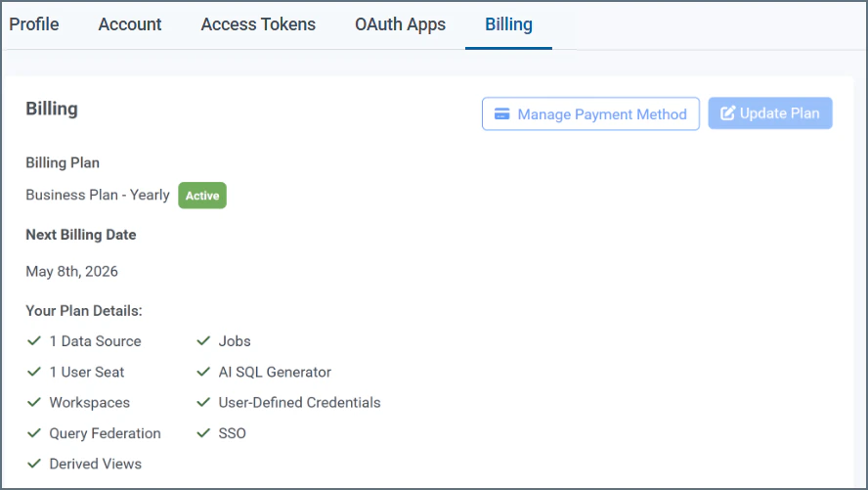Click the edit pencil icon in Update Plan

[x=727, y=112]
